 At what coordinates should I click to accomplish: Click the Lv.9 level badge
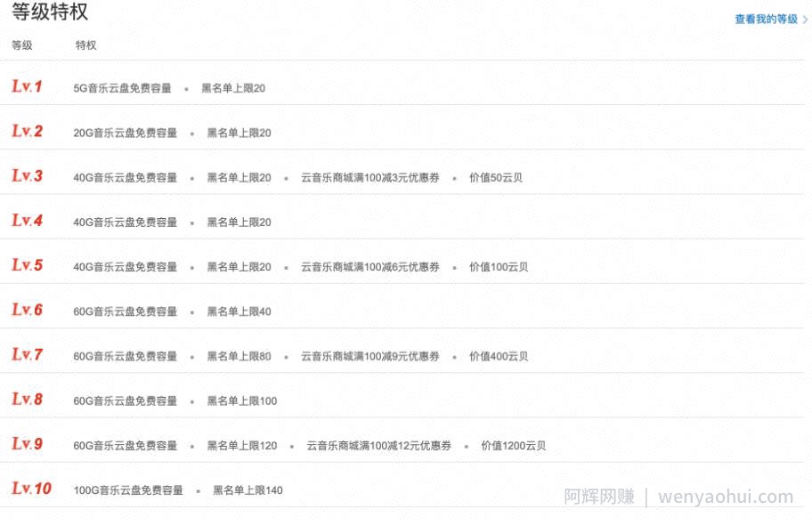pos(28,443)
